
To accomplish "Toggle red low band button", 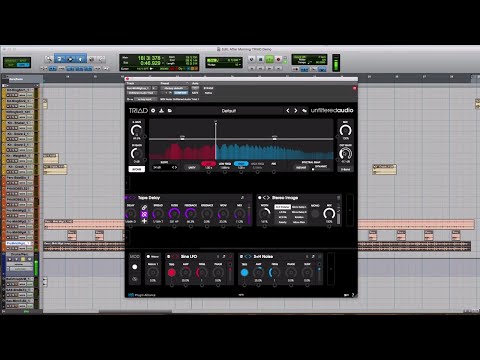I will coord(208,163).
